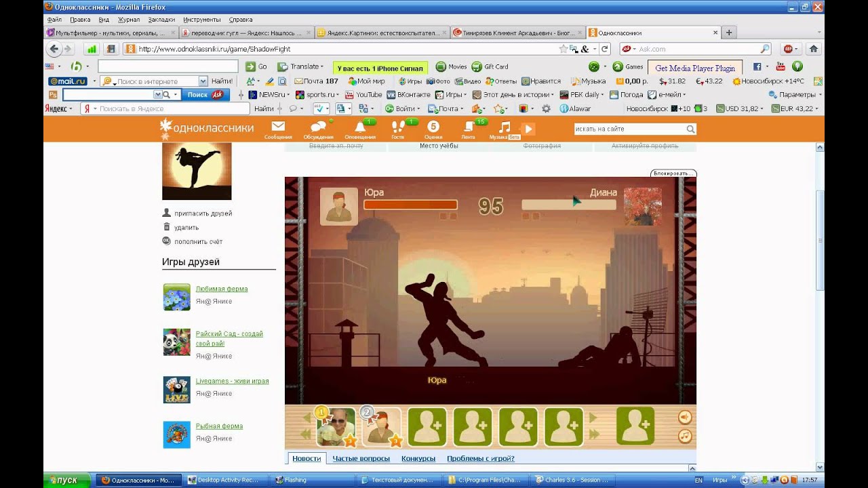
Task: Toggle game sound speaker icon
Action: [x=685, y=417]
